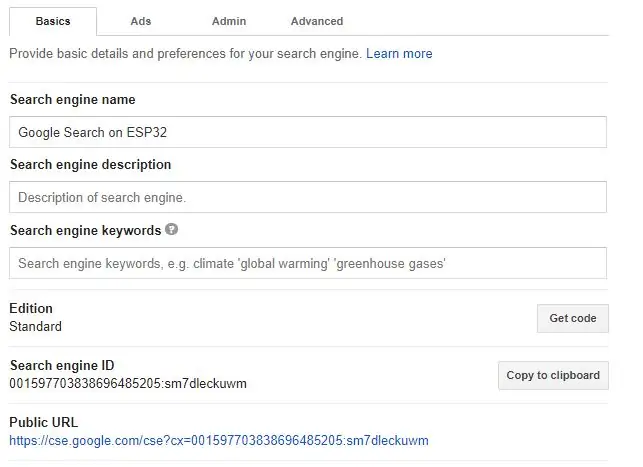
Task: Click the 'Standard' edition text
Action: click(35, 326)
